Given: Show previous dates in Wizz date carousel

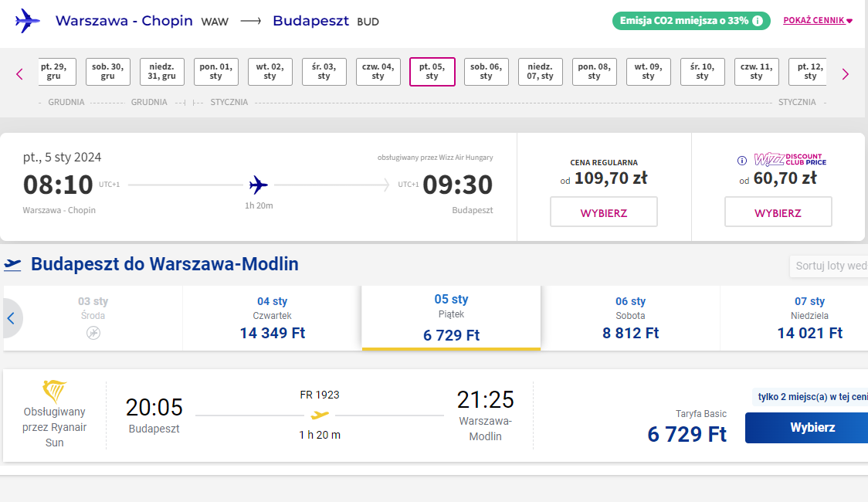Looking at the screenshot, I should point(19,74).
